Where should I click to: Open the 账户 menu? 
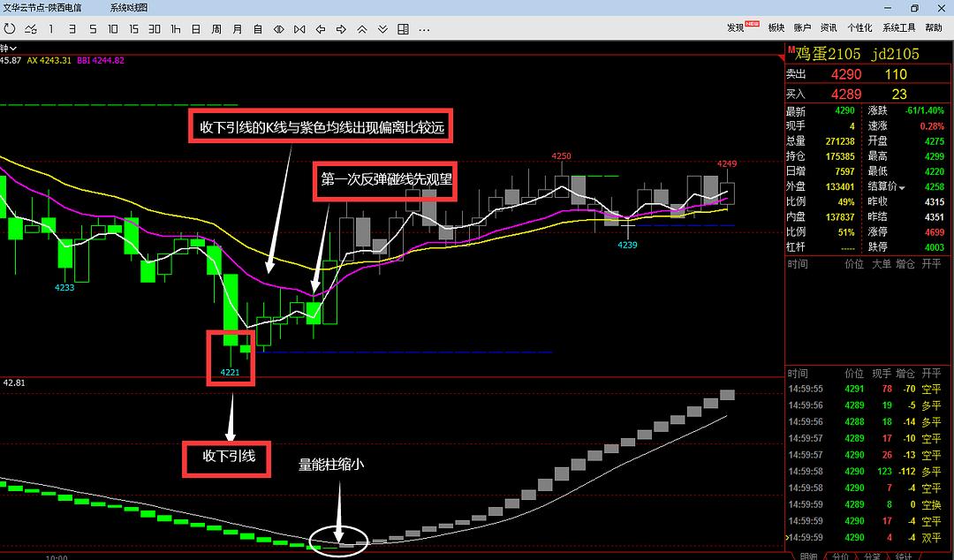[802, 28]
